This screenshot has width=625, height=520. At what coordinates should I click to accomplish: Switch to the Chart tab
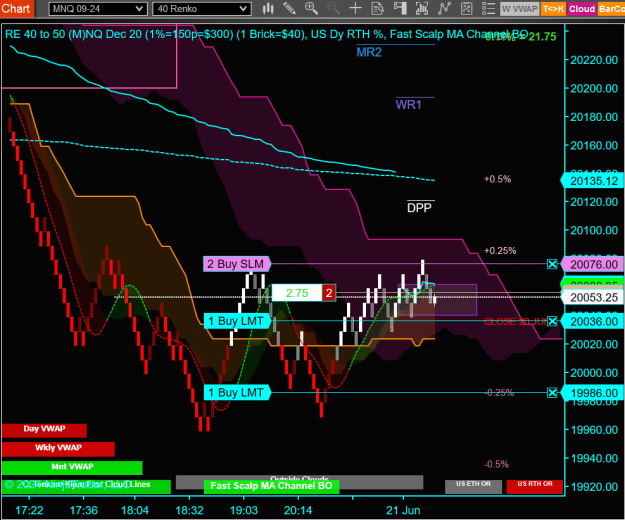(x=16, y=8)
